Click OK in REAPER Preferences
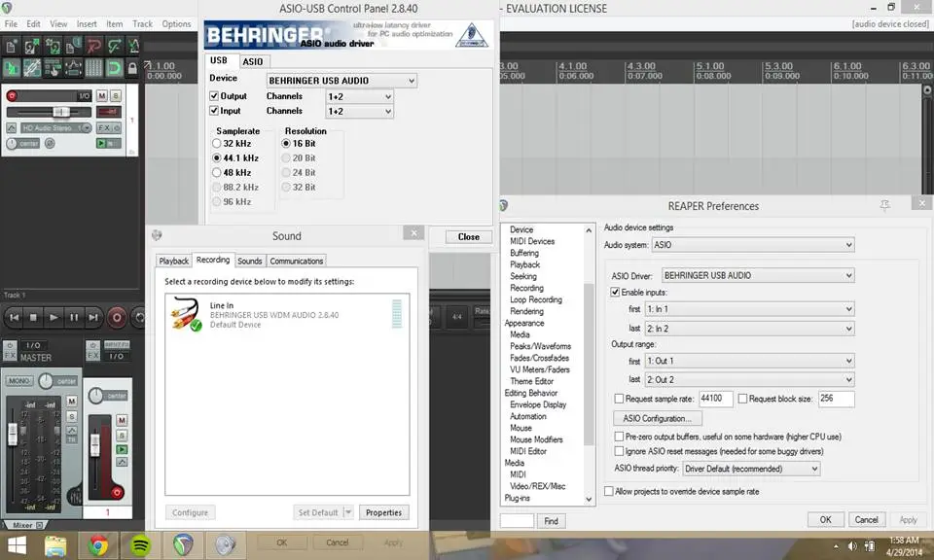 click(825, 519)
